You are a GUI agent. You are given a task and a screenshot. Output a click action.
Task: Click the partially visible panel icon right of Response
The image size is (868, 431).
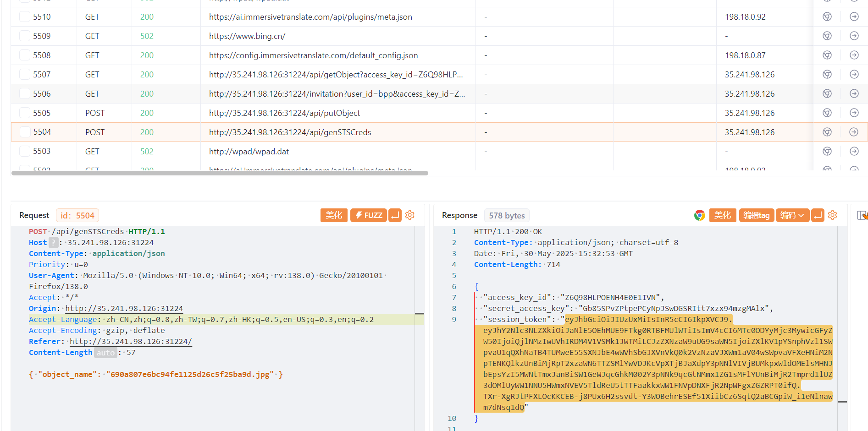(862, 215)
